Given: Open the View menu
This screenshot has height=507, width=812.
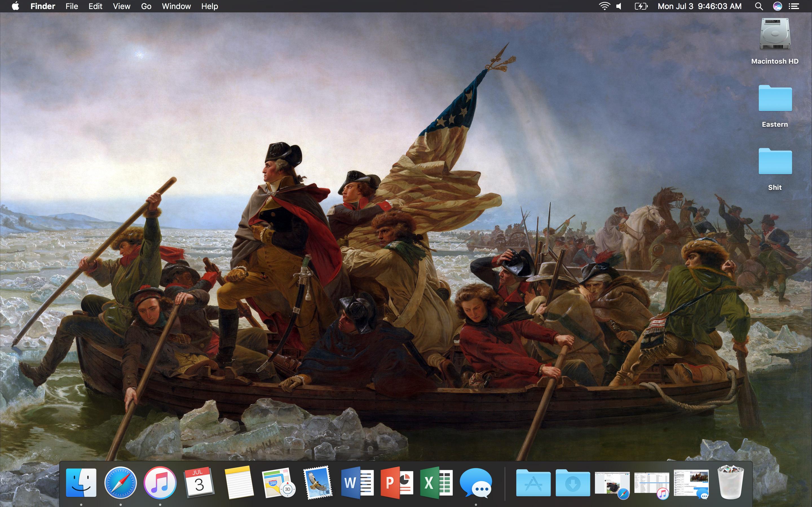Looking at the screenshot, I should tap(122, 6).
